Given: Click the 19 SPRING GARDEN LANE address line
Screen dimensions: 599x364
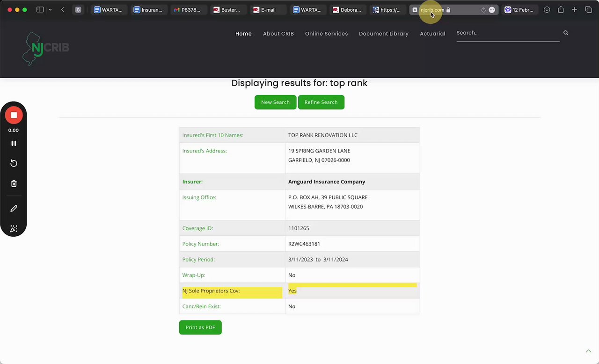Looking at the screenshot, I should [319, 151].
